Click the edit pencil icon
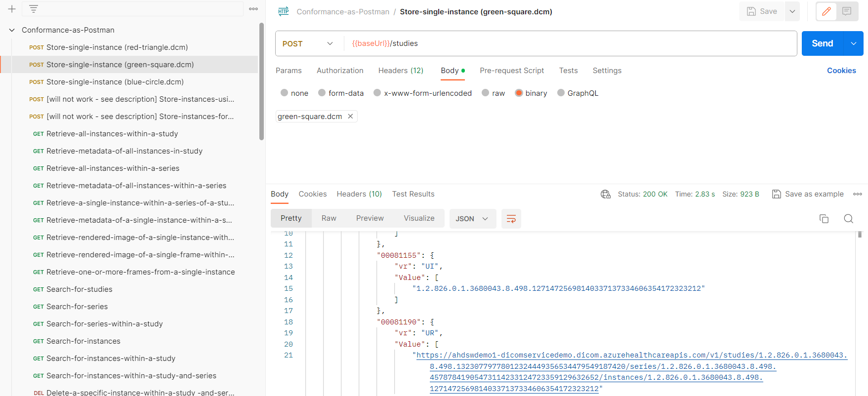The image size is (868, 396). click(x=827, y=11)
